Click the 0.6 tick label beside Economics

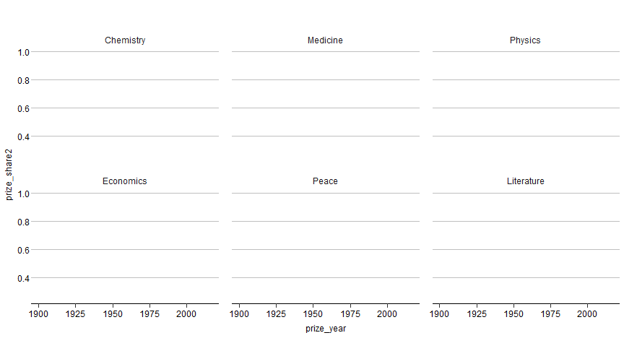(23, 250)
